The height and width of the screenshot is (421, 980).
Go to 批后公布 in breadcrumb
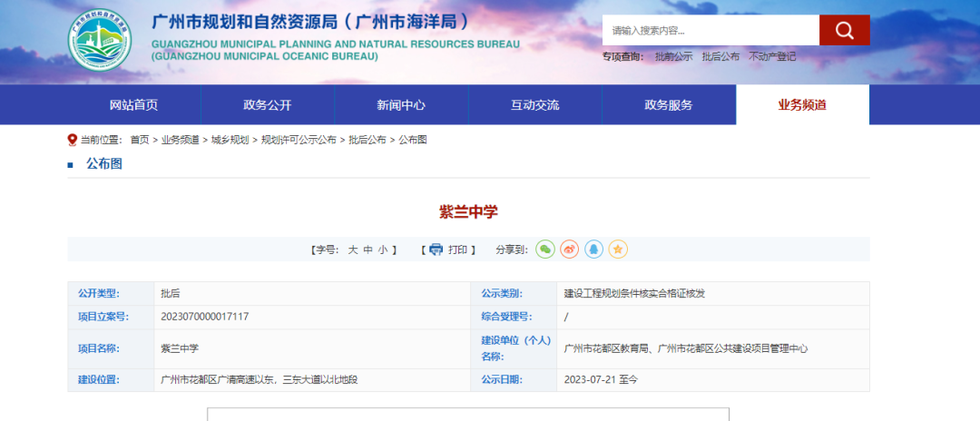tap(367, 140)
